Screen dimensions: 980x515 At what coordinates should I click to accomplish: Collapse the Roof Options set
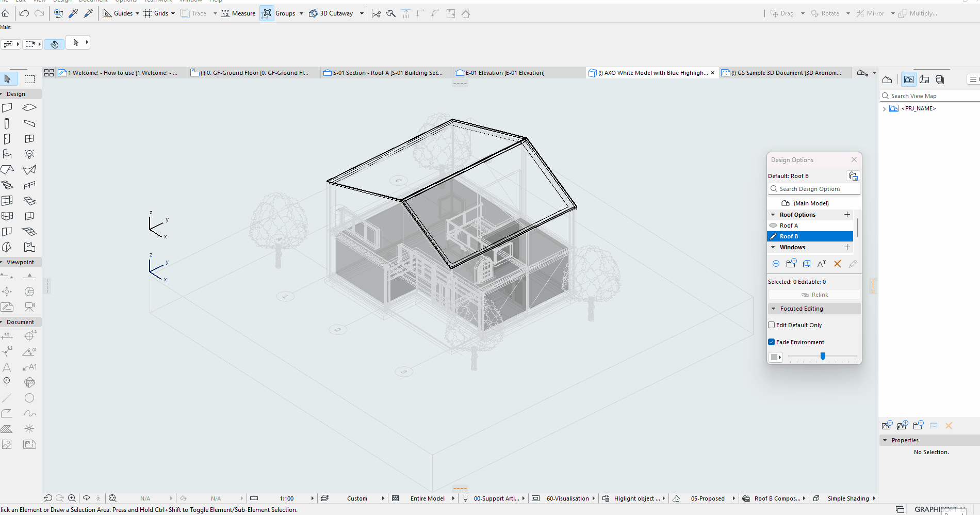click(773, 215)
